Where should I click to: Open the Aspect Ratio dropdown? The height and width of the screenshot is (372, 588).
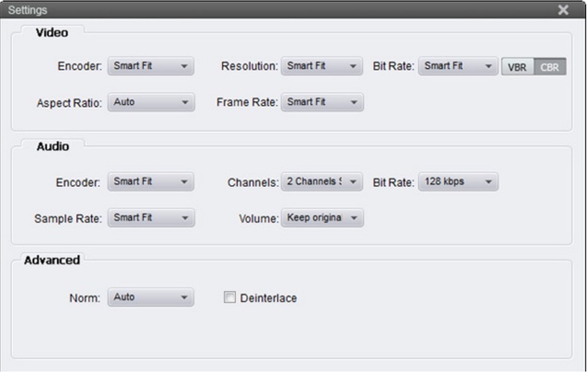pos(151,102)
